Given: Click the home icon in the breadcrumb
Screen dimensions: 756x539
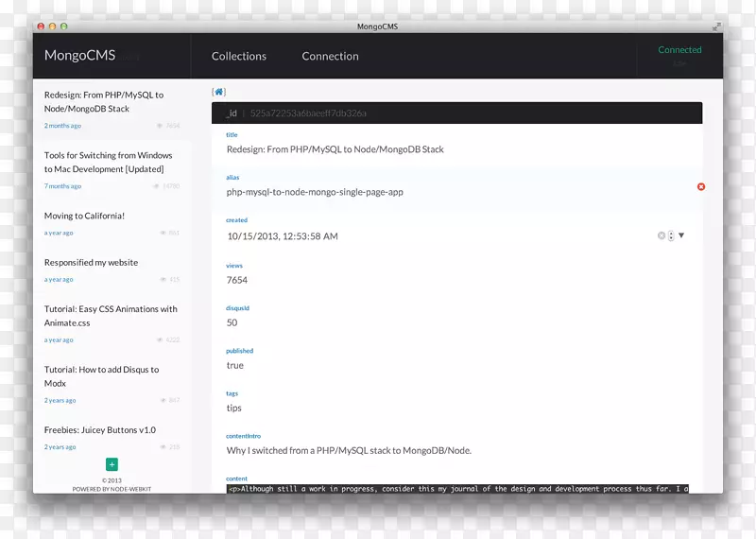Looking at the screenshot, I should (219, 92).
